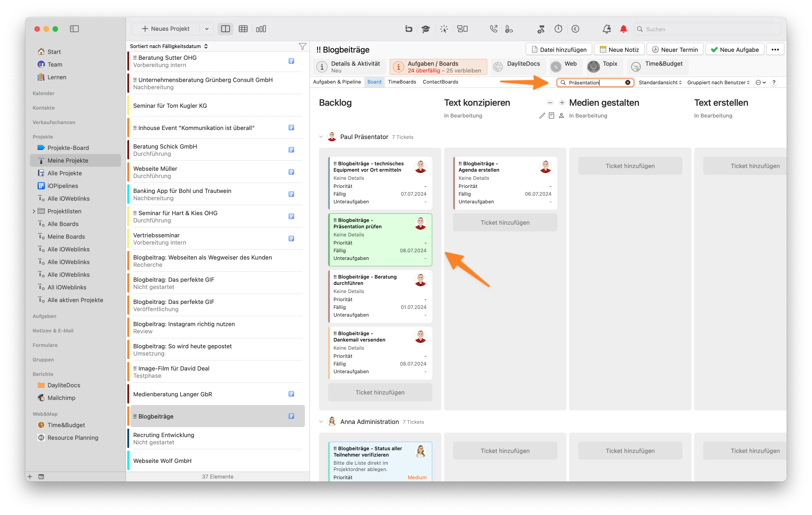Click the plus icon at sidebar bottom
The width and height of the screenshot is (812, 515).
click(x=30, y=476)
